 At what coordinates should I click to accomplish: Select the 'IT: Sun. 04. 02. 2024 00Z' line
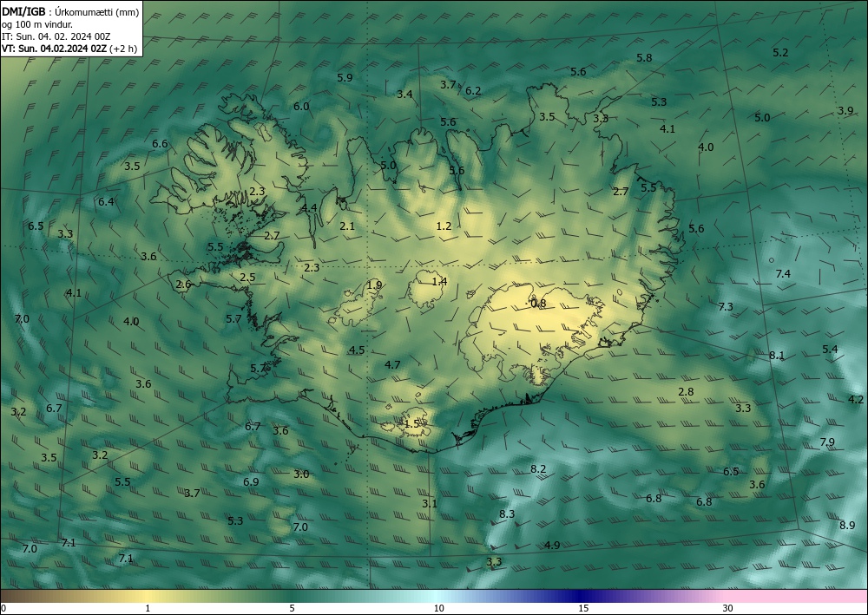tap(56, 36)
